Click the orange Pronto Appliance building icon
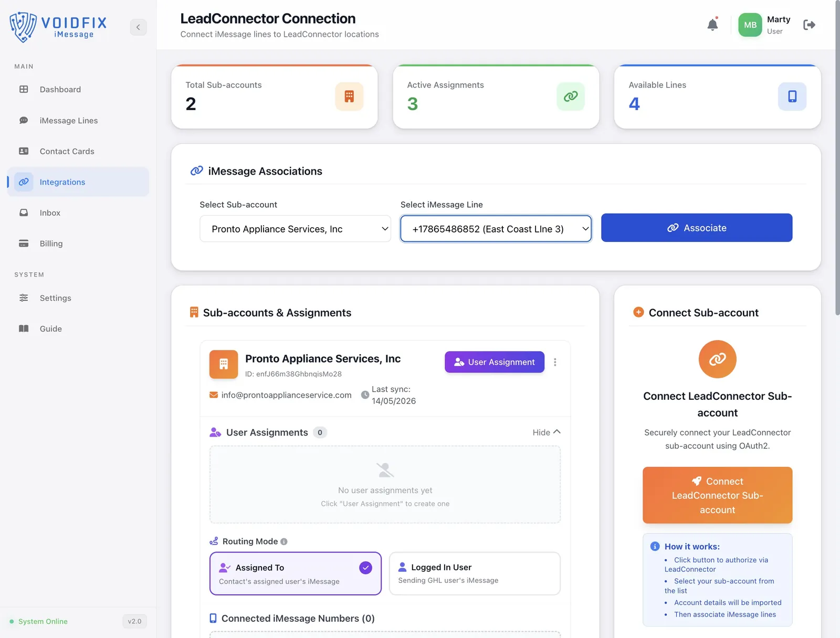 point(224,364)
